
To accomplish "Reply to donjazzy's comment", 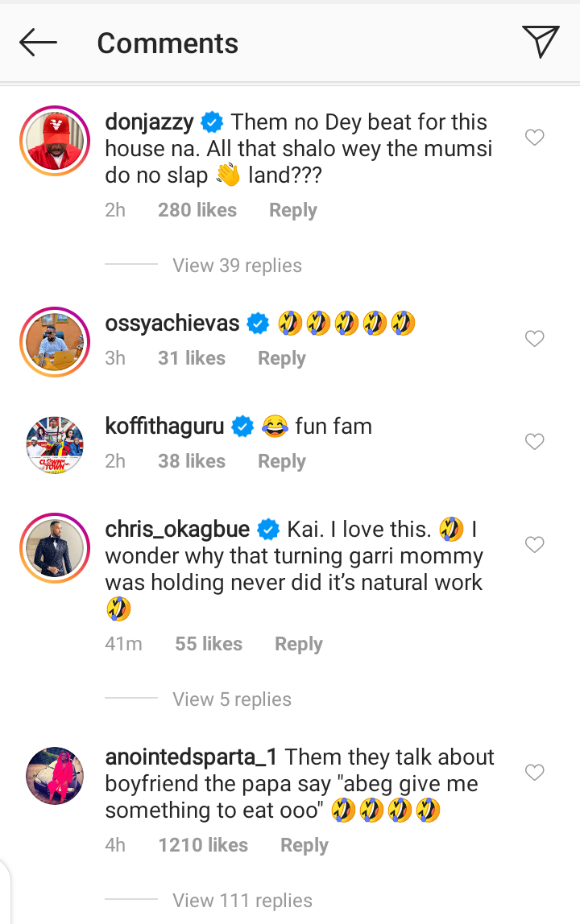I will tap(292, 211).
